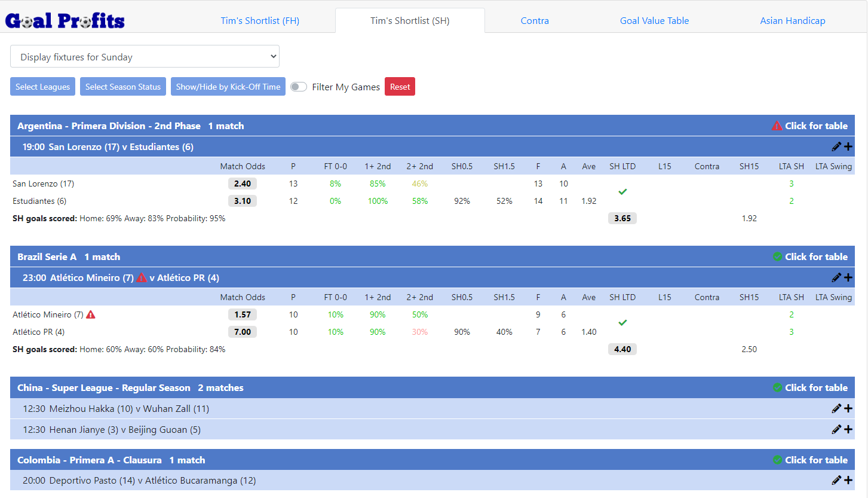Click Estudiantes SH0.5 value 92%
The width and height of the screenshot is (868, 498).
pos(462,201)
